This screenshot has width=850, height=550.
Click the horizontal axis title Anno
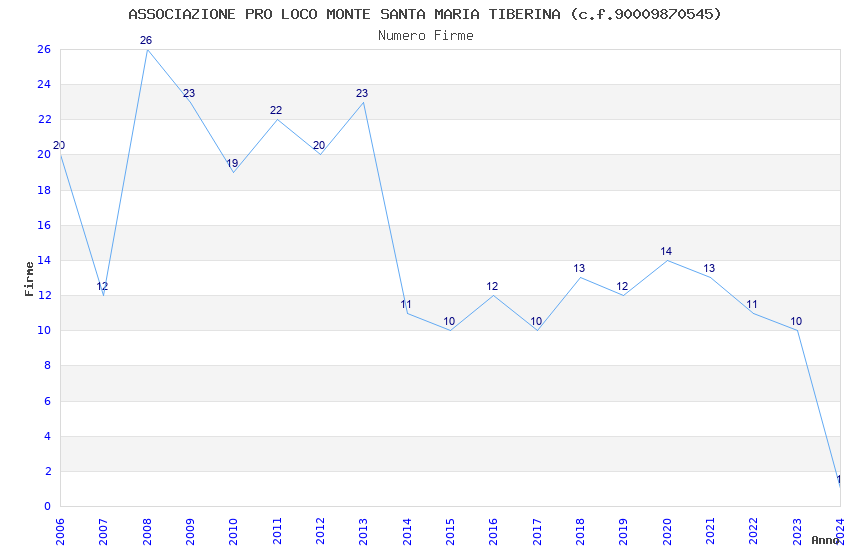(825, 540)
